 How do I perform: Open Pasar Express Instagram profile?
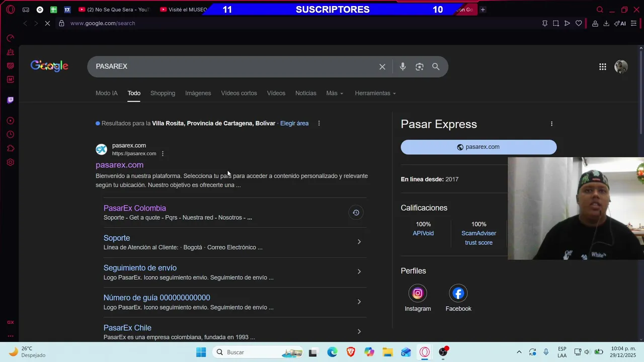click(418, 293)
